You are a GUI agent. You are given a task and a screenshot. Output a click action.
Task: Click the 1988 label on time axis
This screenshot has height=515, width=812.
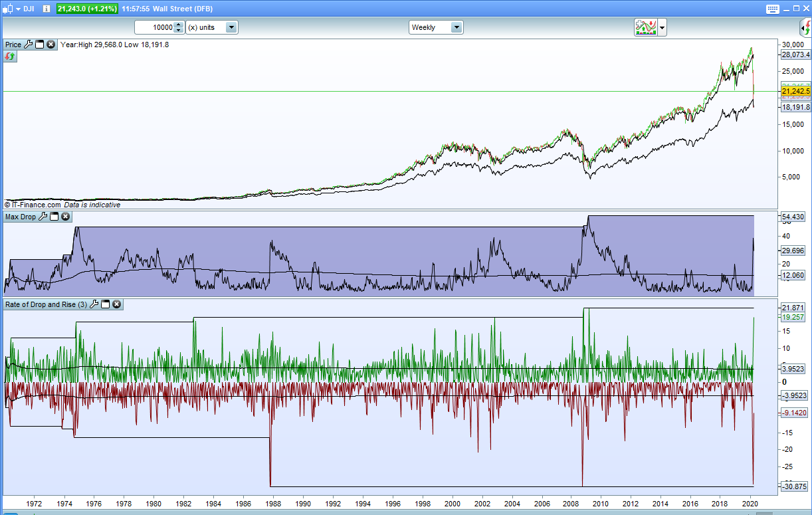point(273,504)
